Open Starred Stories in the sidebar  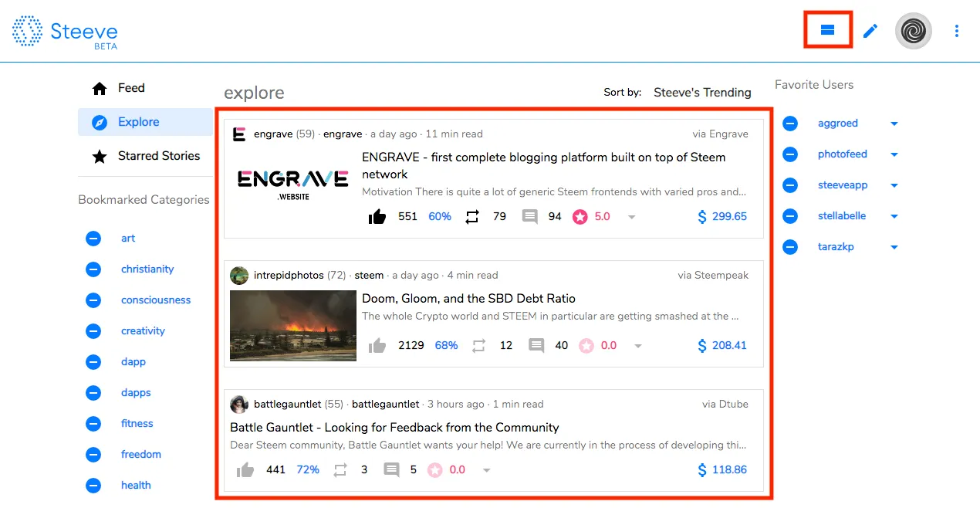click(x=145, y=156)
